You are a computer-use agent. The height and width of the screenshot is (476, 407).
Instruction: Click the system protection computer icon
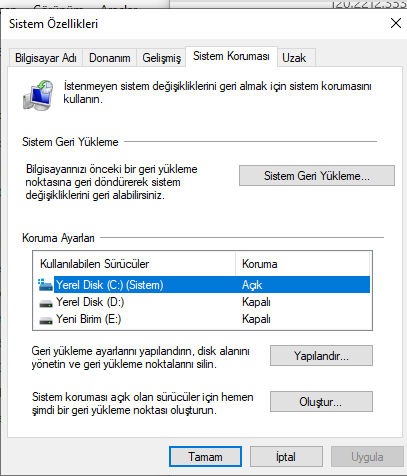point(38,95)
